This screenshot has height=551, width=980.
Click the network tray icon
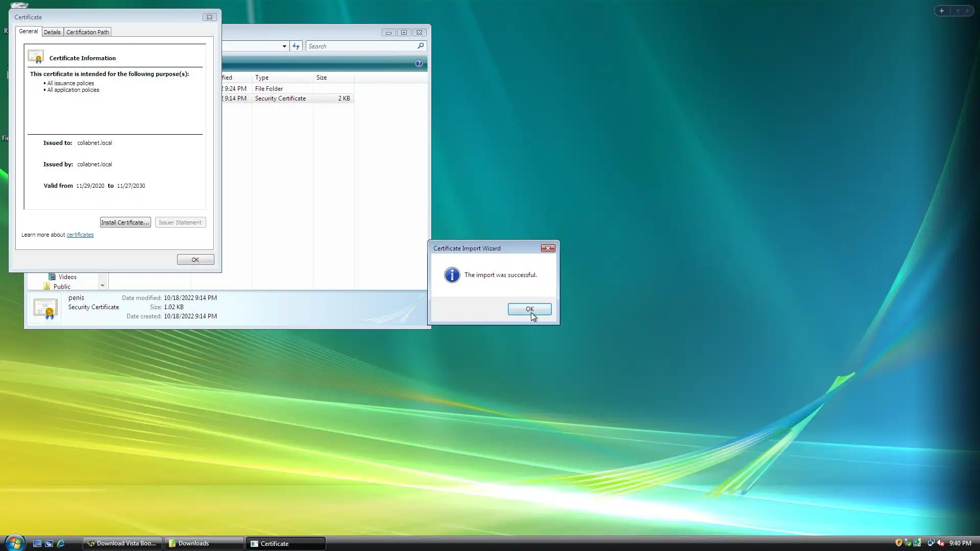(x=930, y=543)
